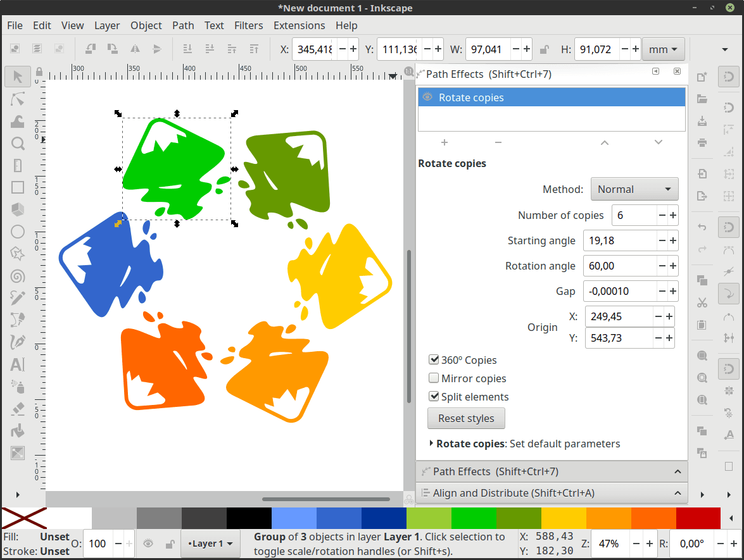Screen dimensions: 744x560
Task: Add a new path effect with plus
Action: coord(445,142)
